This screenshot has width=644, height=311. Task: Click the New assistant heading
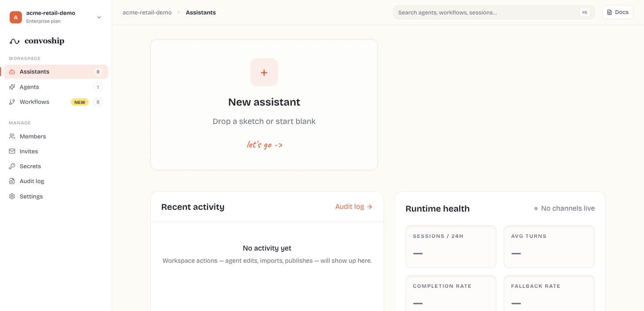click(264, 102)
